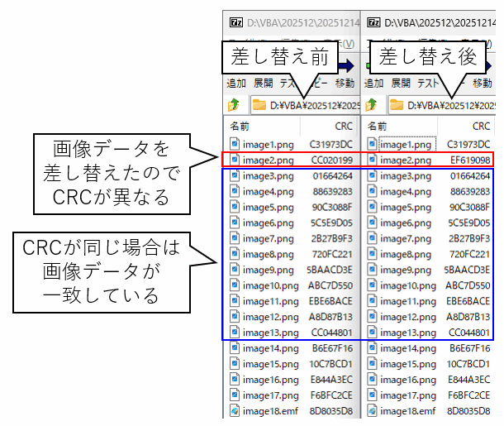Click the CRC value CC020199
Screen dimensions: 504x426
pos(331,160)
